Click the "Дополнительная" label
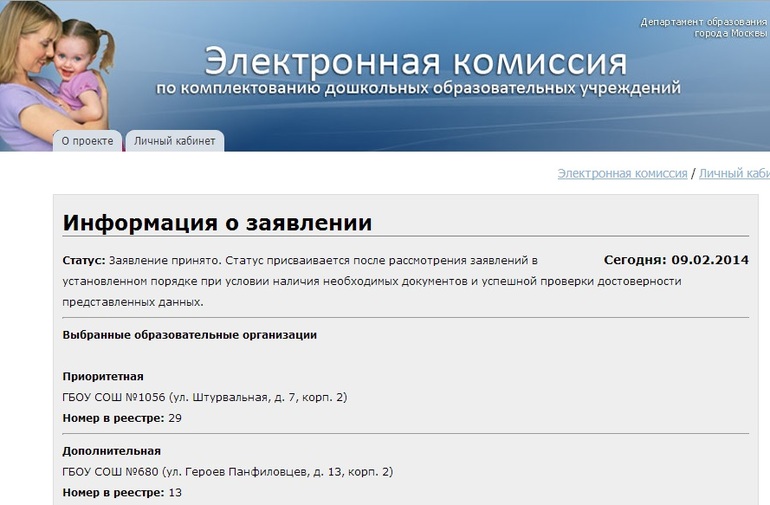The width and height of the screenshot is (770, 505). click(111, 451)
